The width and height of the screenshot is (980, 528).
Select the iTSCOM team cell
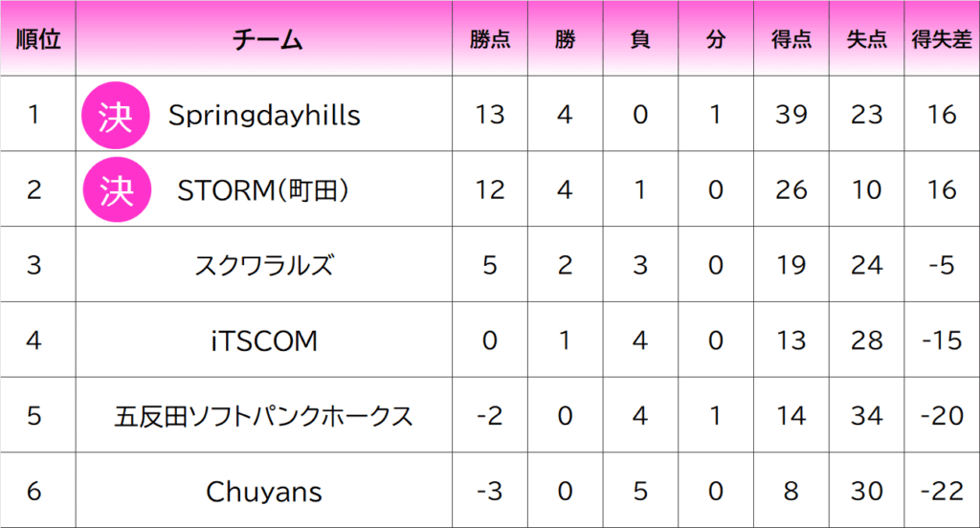pyautogui.click(x=264, y=340)
